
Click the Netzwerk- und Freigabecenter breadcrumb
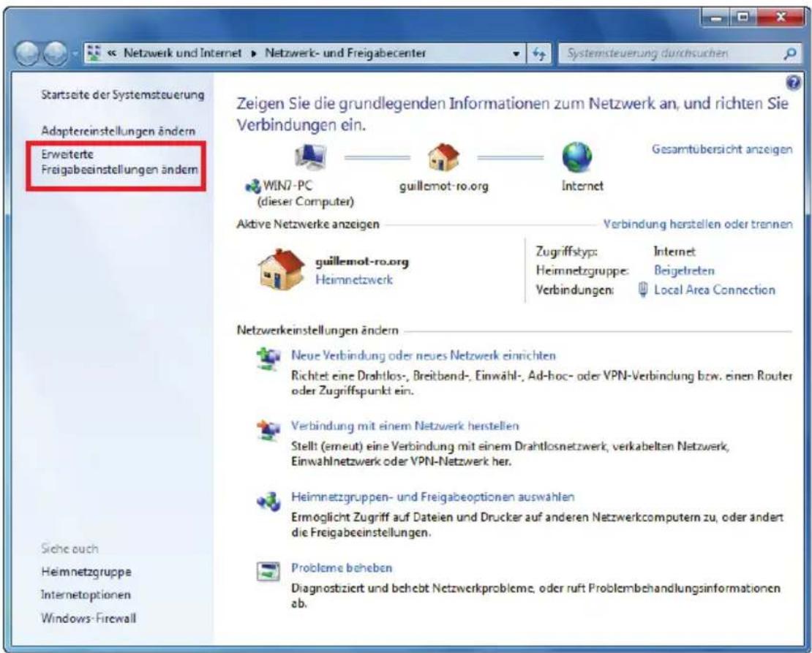(345, 53)
